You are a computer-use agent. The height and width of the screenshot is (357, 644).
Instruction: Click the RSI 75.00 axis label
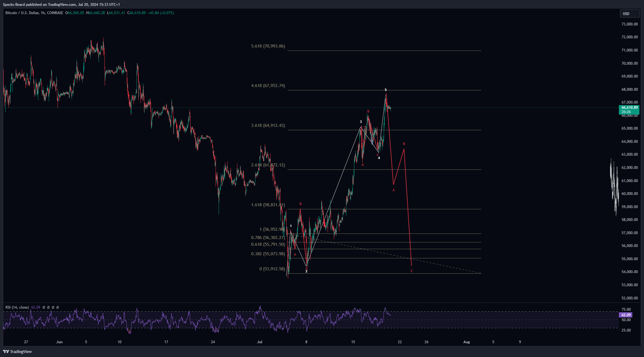click(x=626, y=310)
